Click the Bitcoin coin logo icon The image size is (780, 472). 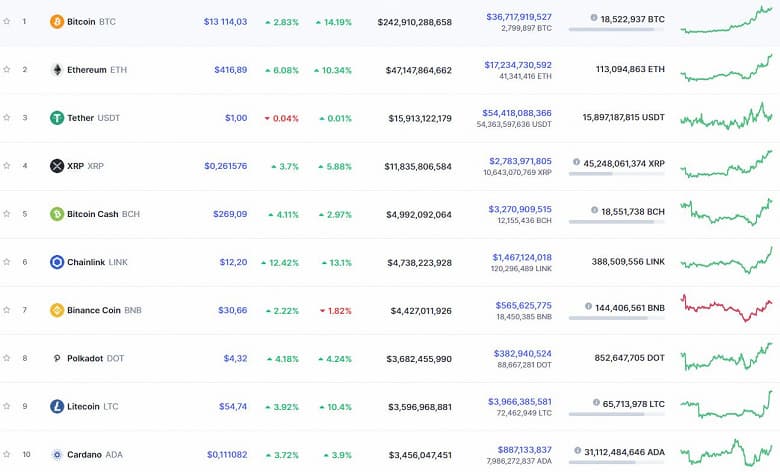tap(57, 22)
